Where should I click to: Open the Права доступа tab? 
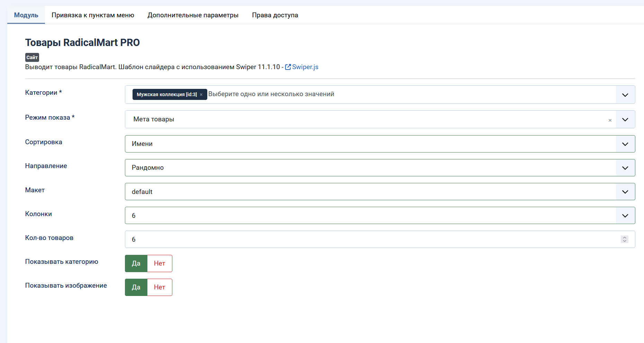point(275,15)
